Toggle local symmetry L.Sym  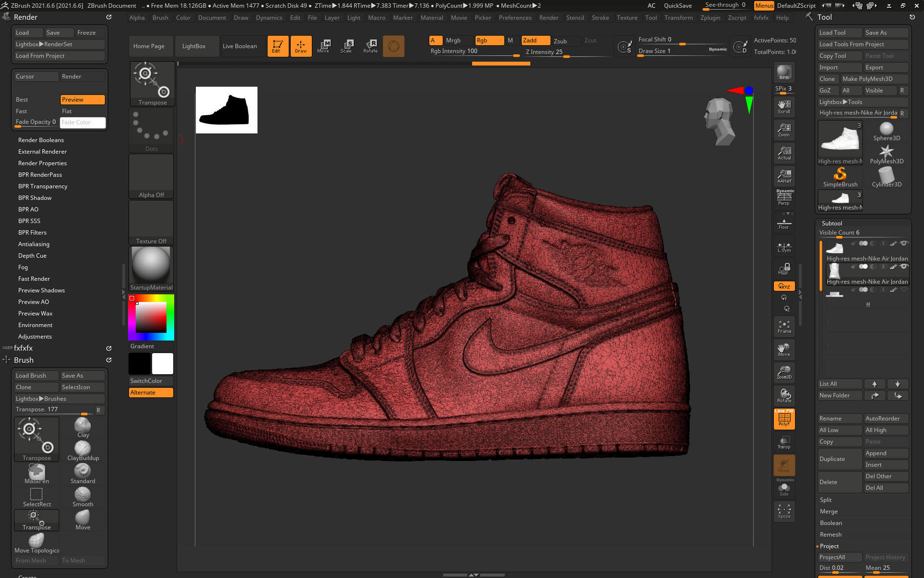pyautogui.click(x=784, y=247)
